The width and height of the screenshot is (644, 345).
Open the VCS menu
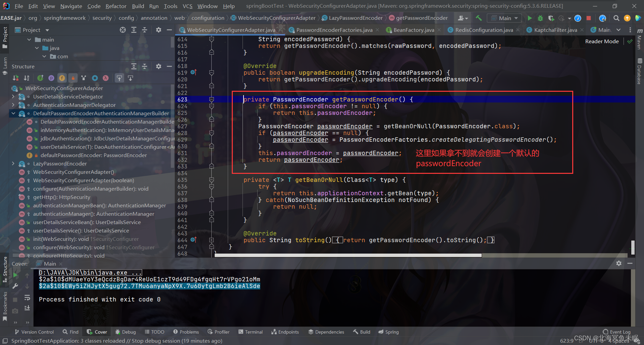pos(187,6)
